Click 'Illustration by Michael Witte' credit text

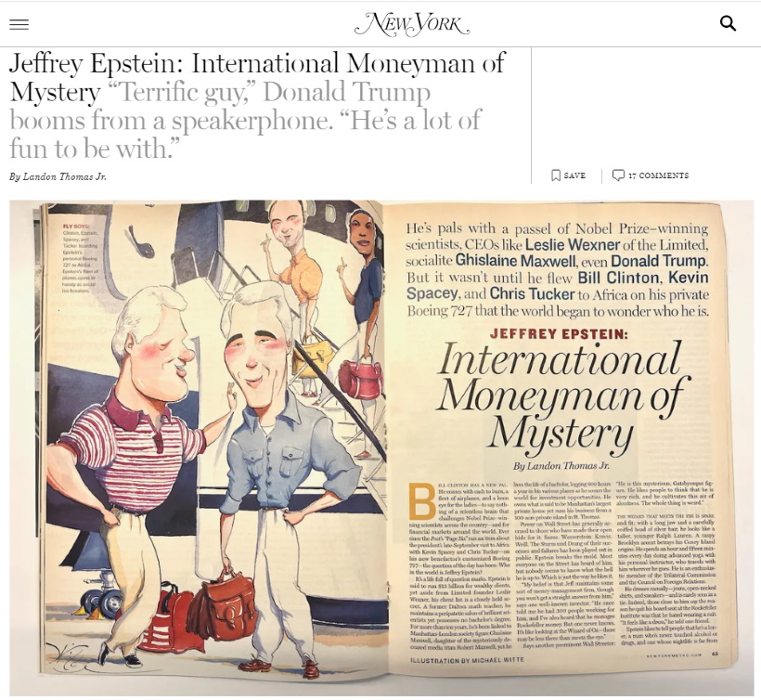[464, 660]
